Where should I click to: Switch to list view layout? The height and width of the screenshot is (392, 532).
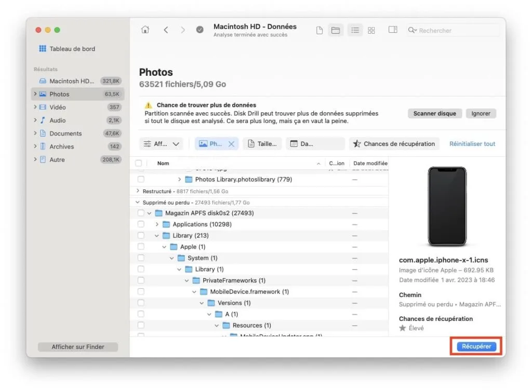[x=355, y=30]
